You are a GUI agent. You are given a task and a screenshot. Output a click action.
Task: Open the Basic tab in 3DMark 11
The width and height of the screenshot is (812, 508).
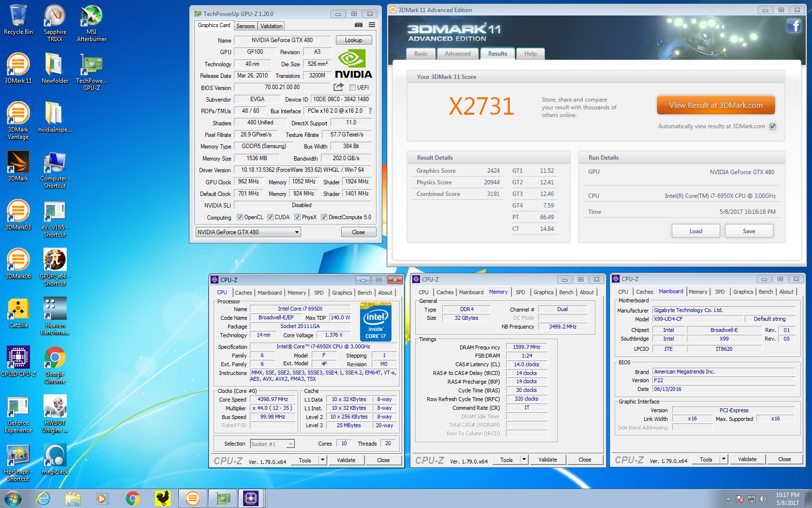[x=420, y=54]
